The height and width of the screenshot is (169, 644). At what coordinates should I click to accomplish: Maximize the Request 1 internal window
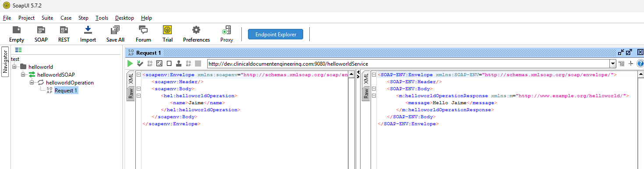(630, 52)
